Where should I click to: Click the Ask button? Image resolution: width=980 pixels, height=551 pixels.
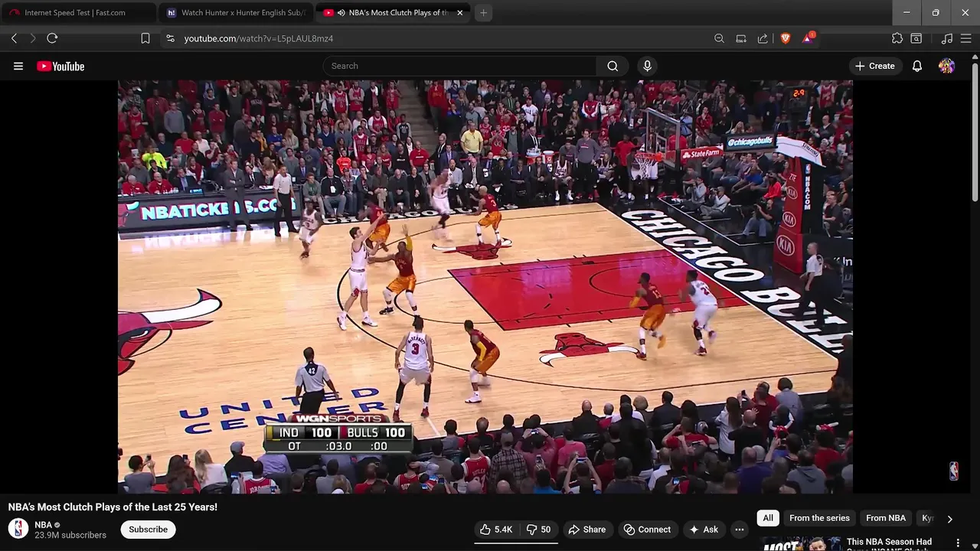(703, 530)
